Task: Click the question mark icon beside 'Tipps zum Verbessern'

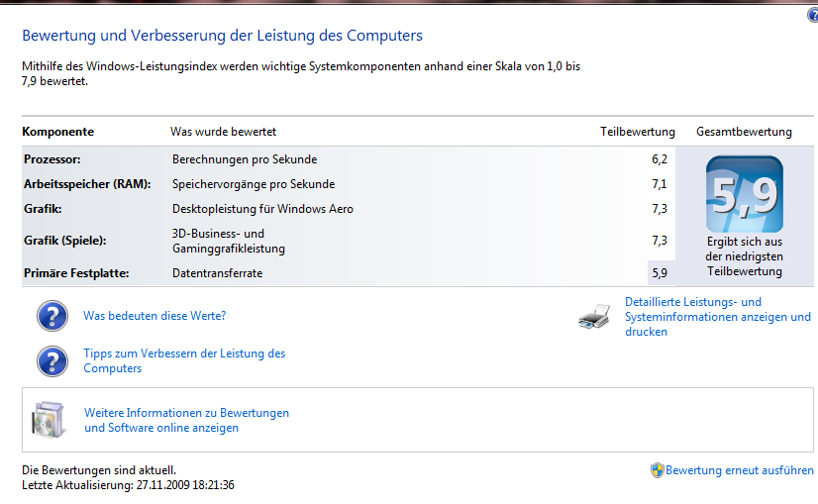Action: coord(52,361)
